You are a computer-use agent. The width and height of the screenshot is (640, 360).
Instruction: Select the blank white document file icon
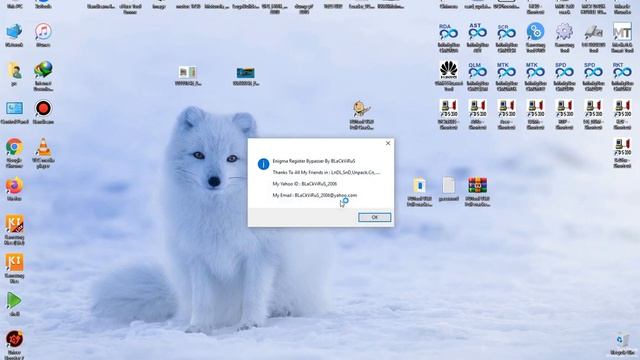[449, 189]
